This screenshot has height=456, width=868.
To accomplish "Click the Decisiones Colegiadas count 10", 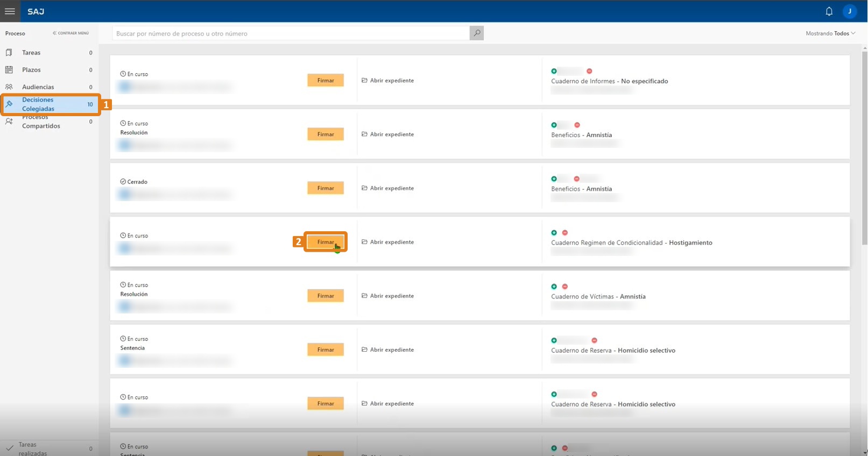I will click(x=90, y=104).
